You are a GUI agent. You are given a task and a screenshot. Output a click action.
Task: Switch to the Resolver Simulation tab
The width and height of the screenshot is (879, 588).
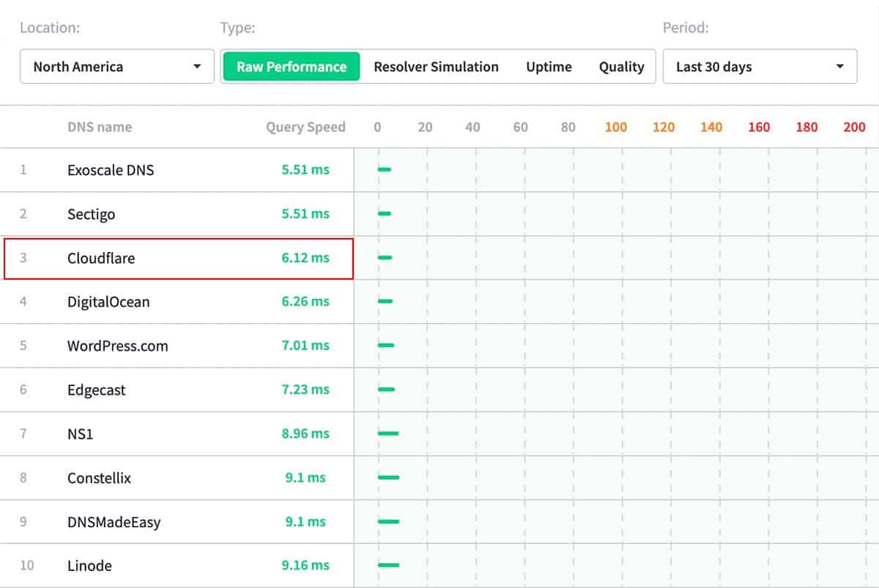(x=436, y=67)
